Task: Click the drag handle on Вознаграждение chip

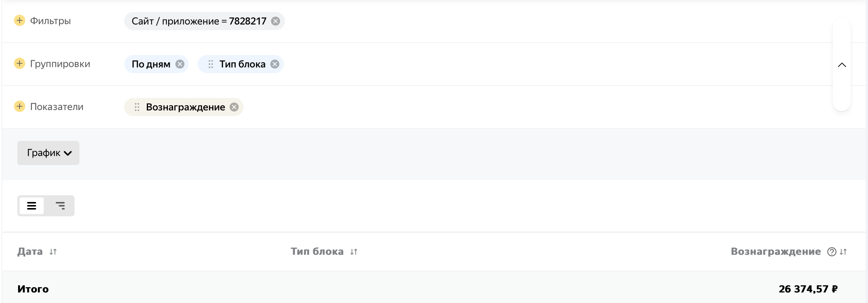Action: 137,107
